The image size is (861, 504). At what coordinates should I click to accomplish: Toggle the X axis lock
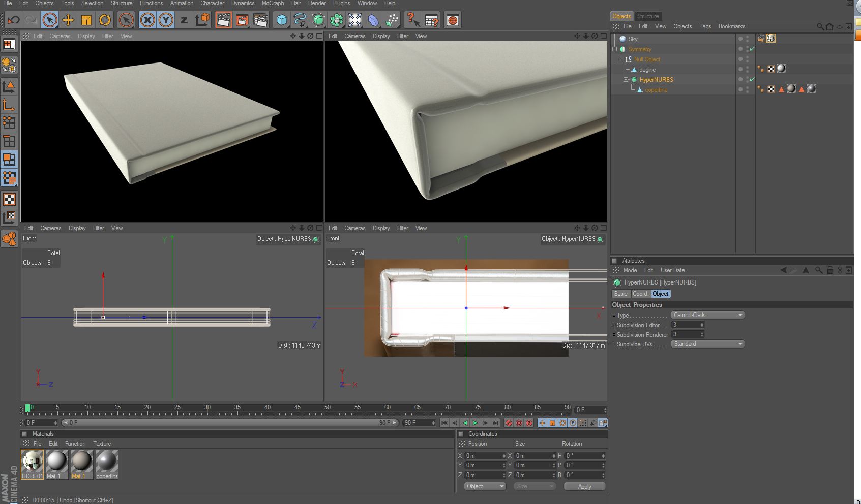tap(147, 20)
